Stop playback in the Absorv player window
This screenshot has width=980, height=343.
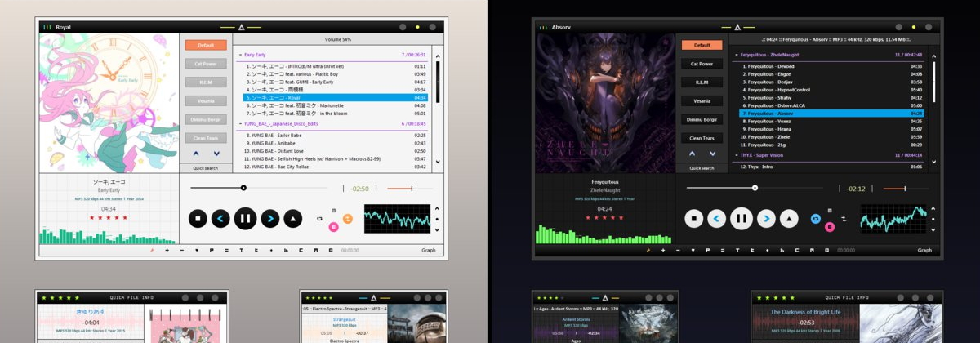click(x=693, y=218)
